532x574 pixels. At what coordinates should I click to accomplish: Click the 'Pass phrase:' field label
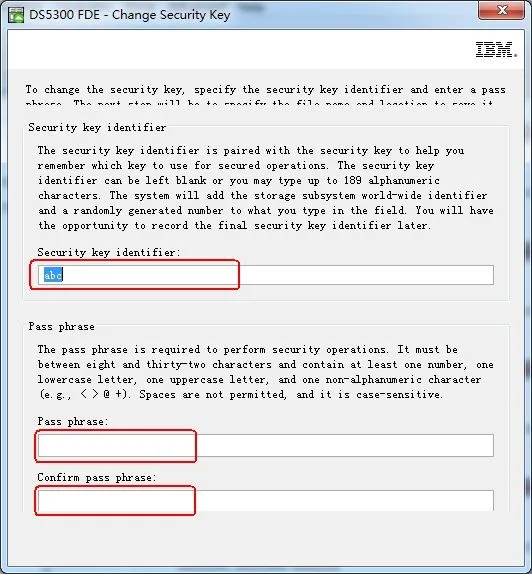(x=73, y=421)
